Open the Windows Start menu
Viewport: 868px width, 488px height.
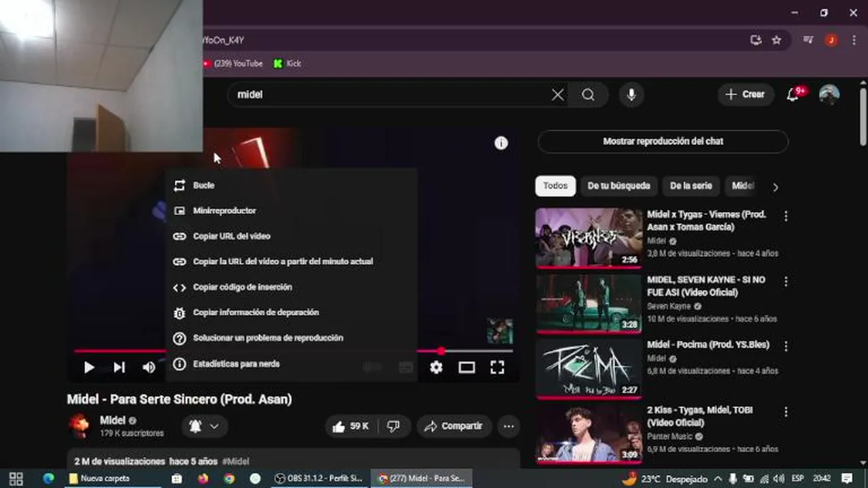point(16,479)
